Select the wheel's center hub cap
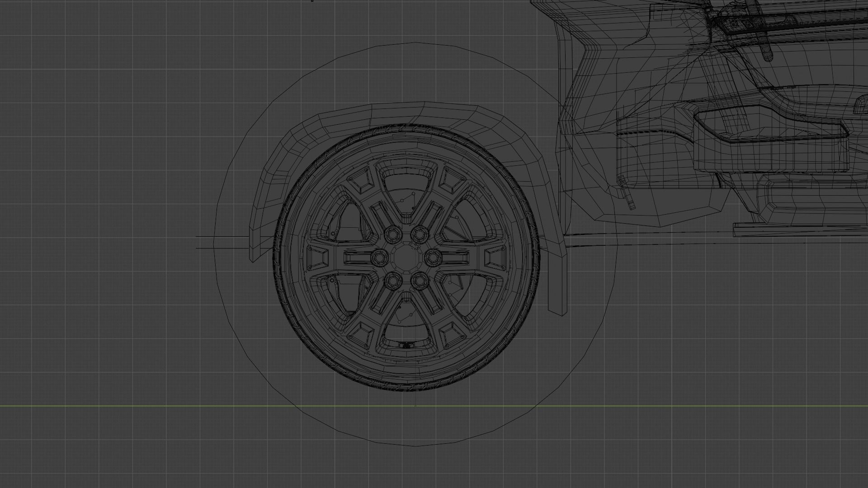 point(406,258)
